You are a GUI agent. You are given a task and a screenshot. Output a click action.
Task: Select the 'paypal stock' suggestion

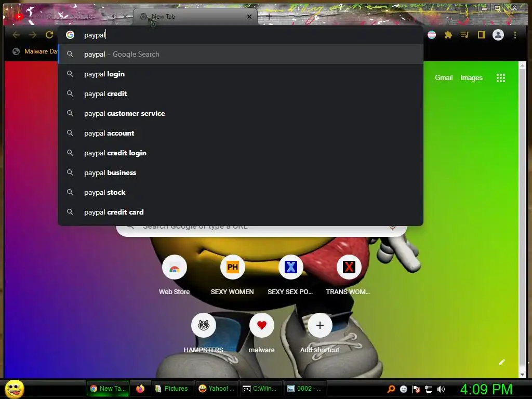click(x=241, y=192)
